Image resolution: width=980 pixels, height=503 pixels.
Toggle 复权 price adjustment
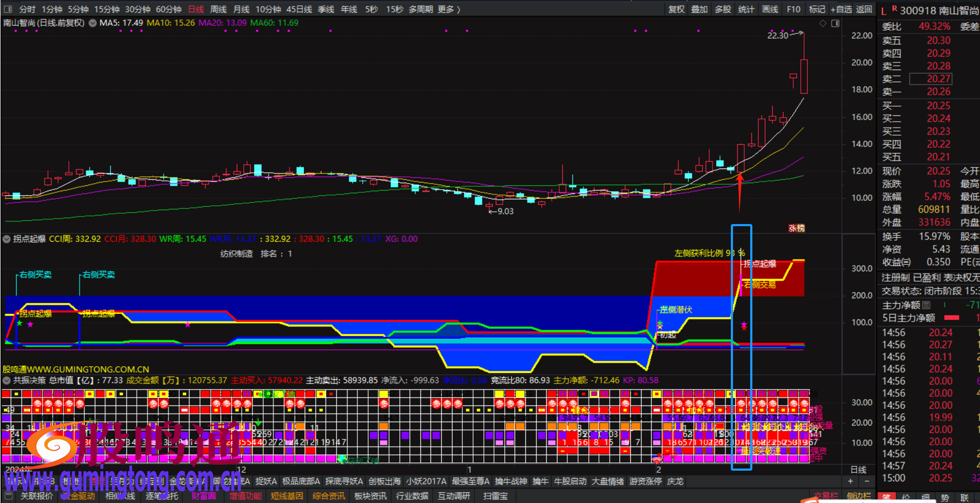tap(676, 9)
